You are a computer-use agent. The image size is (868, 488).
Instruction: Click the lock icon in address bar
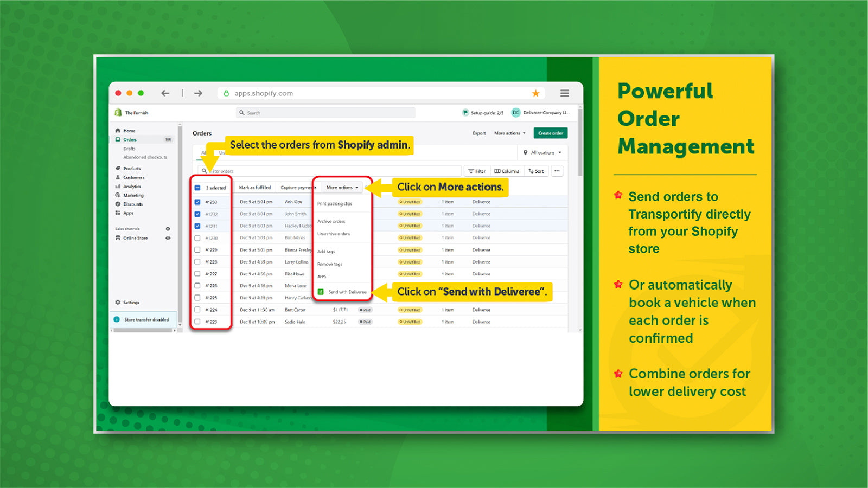[227, 93]
